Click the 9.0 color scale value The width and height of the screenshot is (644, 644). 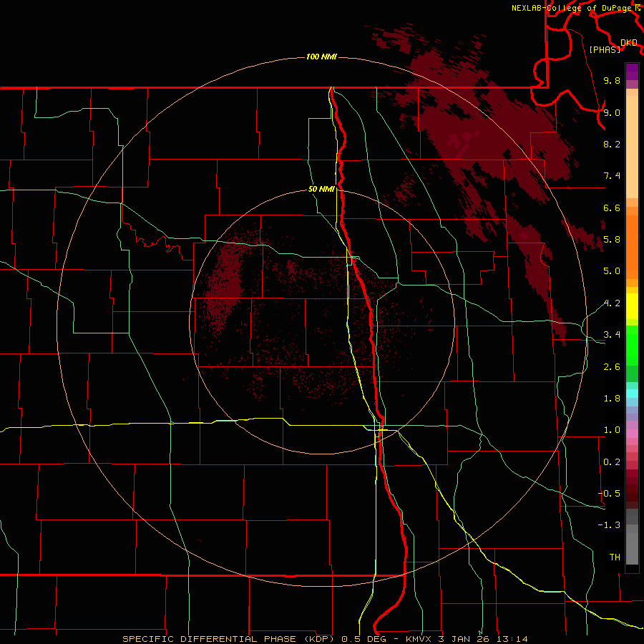point(612,112)
